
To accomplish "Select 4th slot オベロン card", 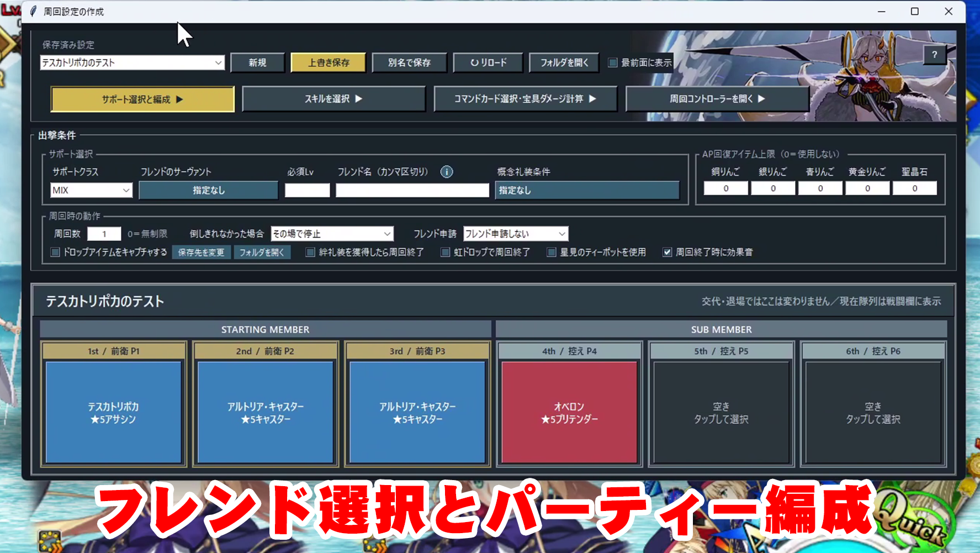I will click(x=569, y=412).
